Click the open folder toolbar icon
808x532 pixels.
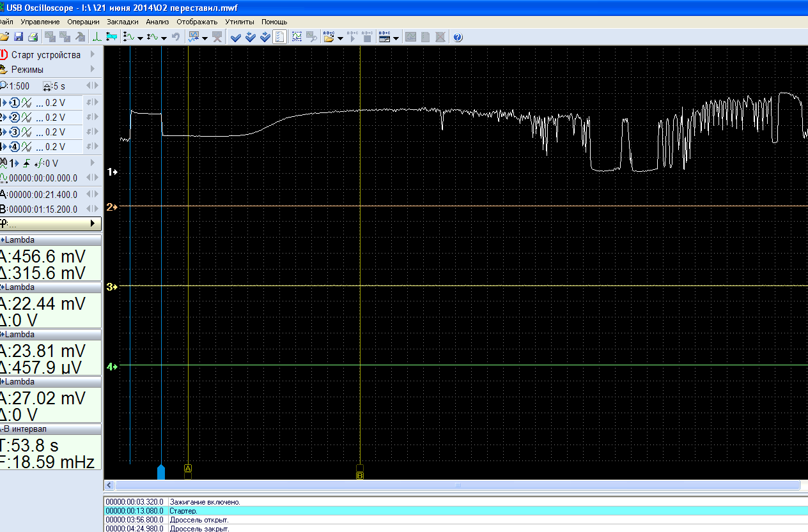point(4,37)
